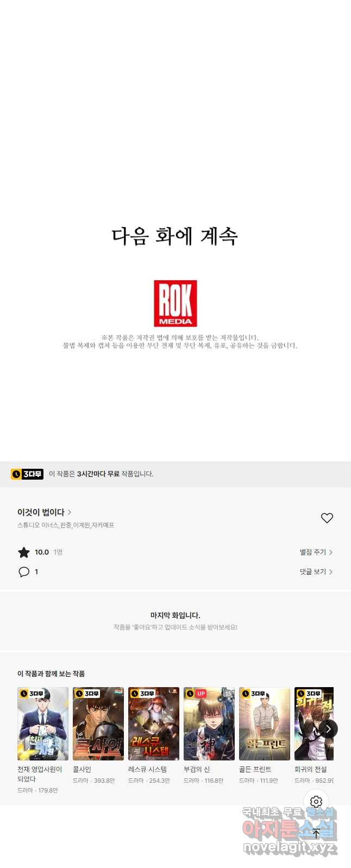Click the 3다무 clock badge in banner
Image resolution: width=351 pixels, height=868 pixels.
click(x=27, y=474)
